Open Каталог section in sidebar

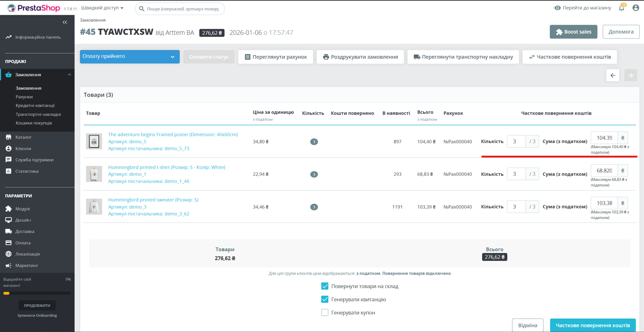click(x=23, y=137)
